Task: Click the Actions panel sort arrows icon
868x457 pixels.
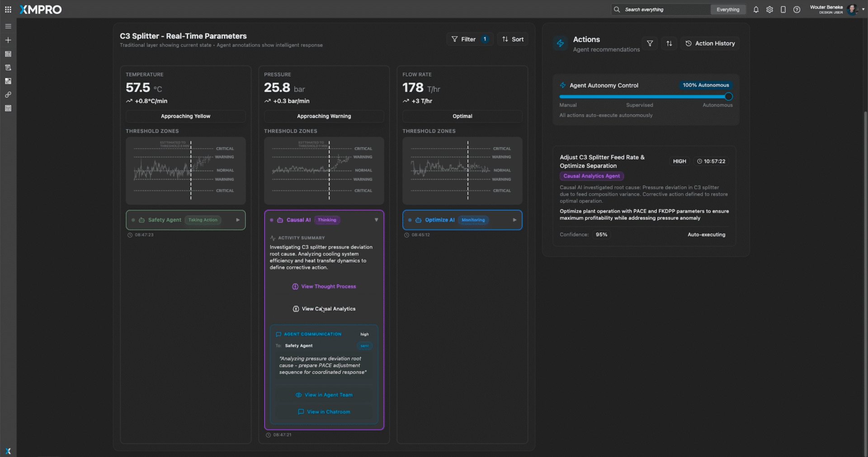Action: (669, 43)
